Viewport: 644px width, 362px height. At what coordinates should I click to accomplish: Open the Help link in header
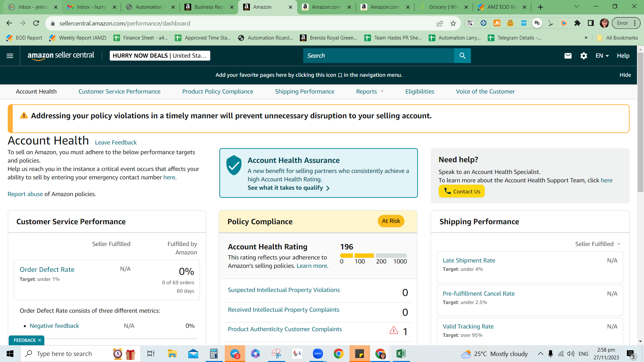click(x=623, y=56)
